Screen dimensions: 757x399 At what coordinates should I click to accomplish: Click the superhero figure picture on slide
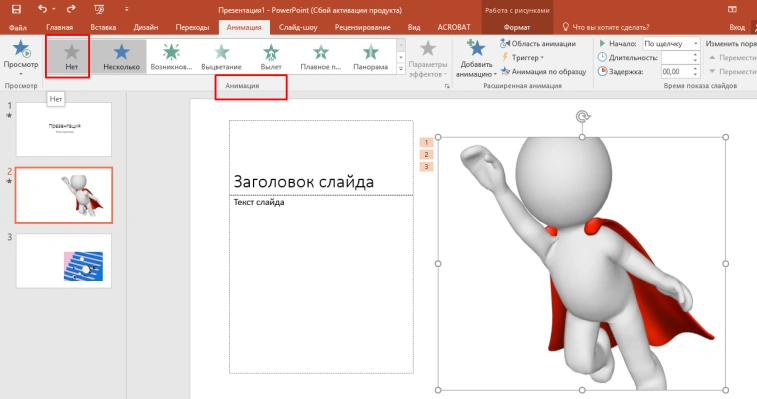coord(582,264)
